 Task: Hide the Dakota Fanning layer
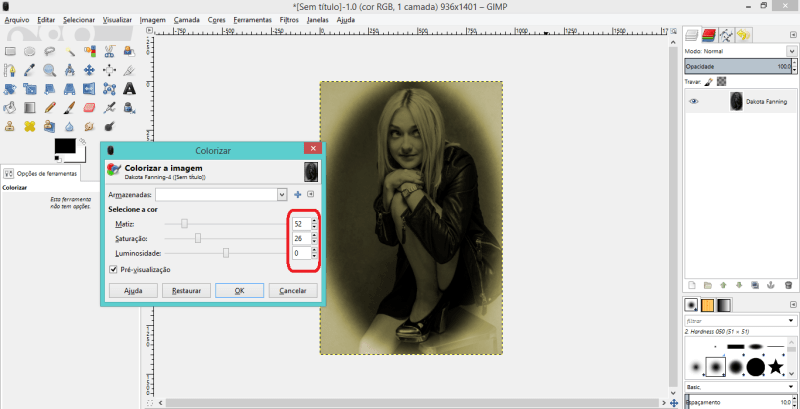click(693, 101)
